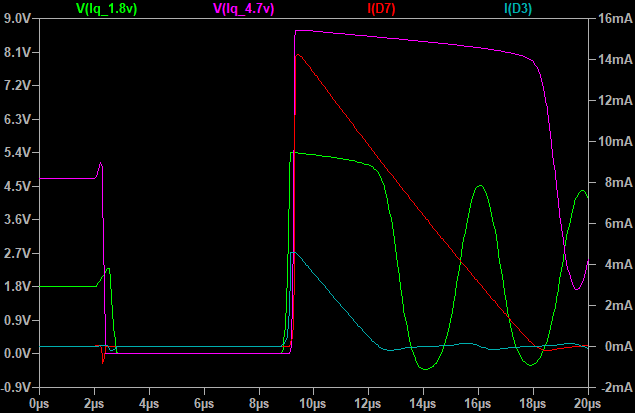Click the 20µs time axis label
Image resolution: width=635 pixels, height=413 pixels.
(588, 404)
